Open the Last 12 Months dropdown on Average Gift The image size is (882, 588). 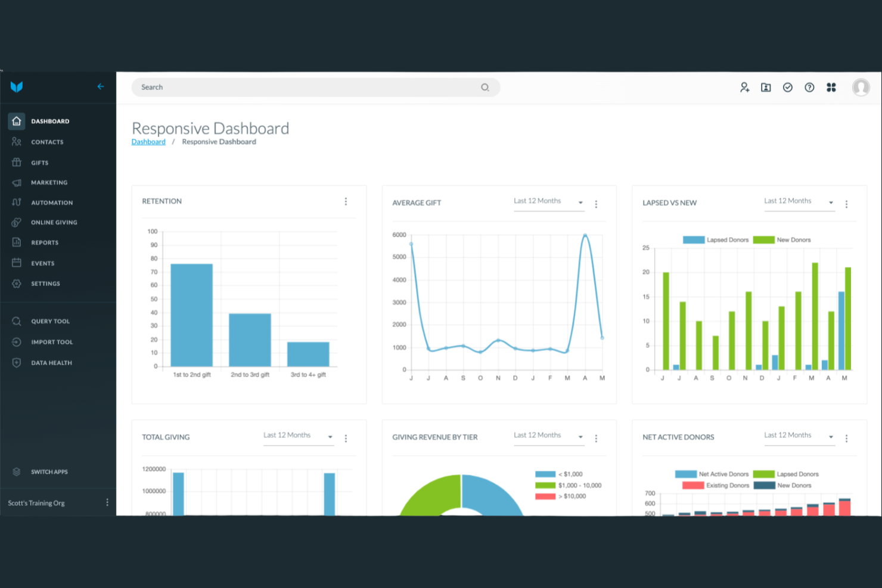pos(548,202)
